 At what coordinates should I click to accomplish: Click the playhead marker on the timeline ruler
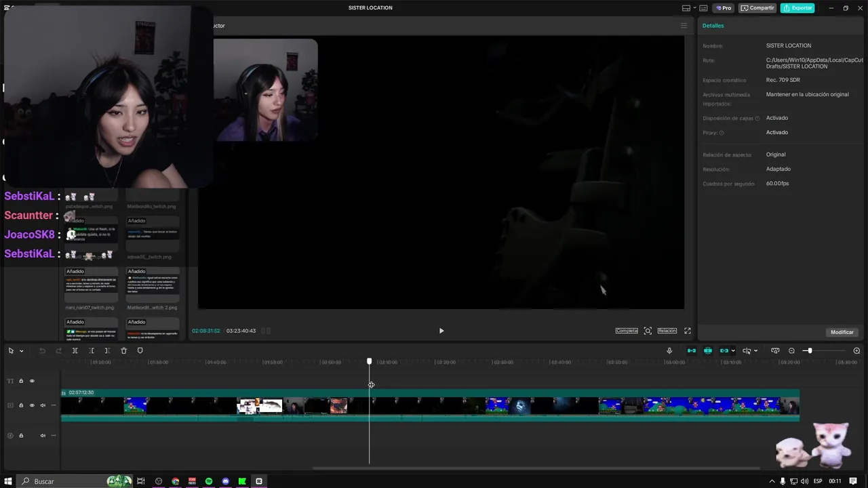pyautogui.click(x=370, y=362)
